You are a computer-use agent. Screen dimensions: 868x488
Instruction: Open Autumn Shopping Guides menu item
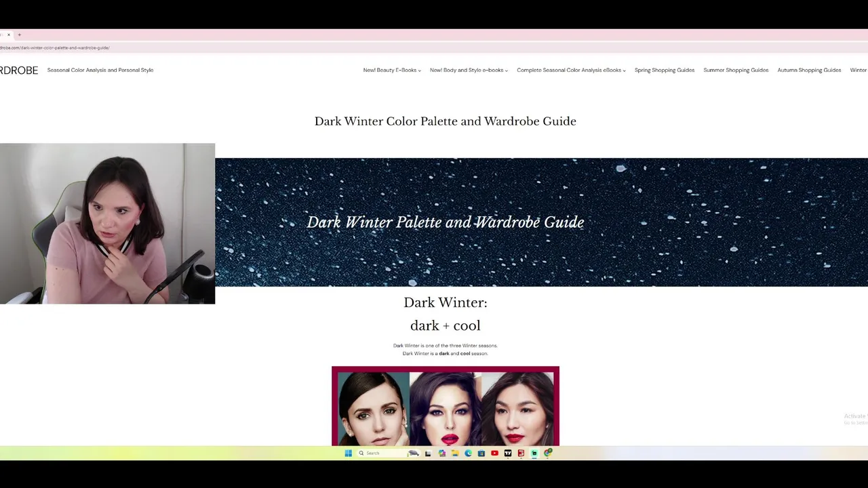coord(809,70)
